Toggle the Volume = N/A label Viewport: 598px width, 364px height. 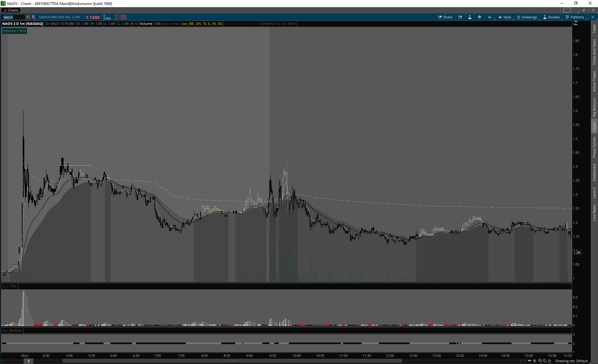coord(14,31)
